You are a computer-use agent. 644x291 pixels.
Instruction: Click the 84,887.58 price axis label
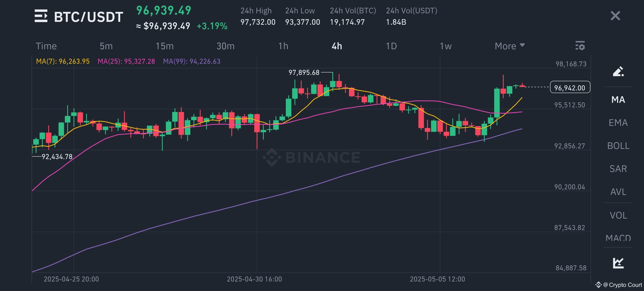coord(571,268)
